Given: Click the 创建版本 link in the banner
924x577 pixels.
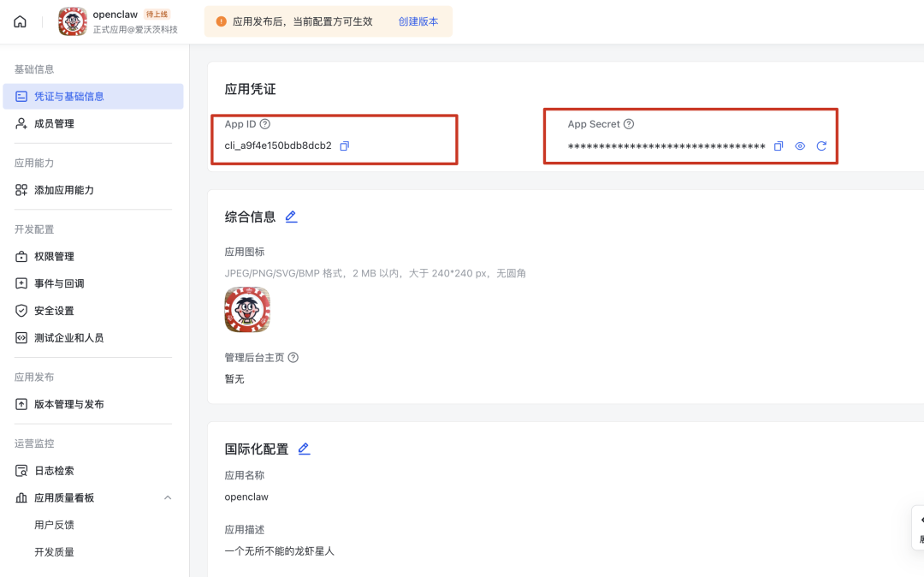Looking at the screenshot, I should click(418, 21).
